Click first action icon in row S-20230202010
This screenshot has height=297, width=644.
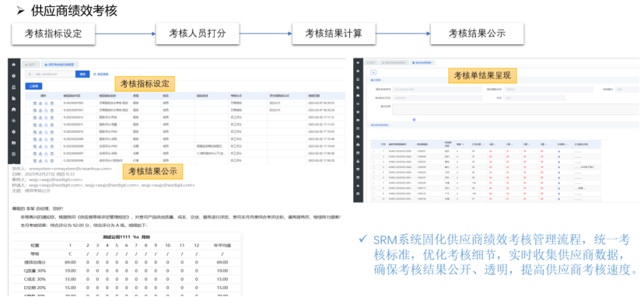(35, 131)
